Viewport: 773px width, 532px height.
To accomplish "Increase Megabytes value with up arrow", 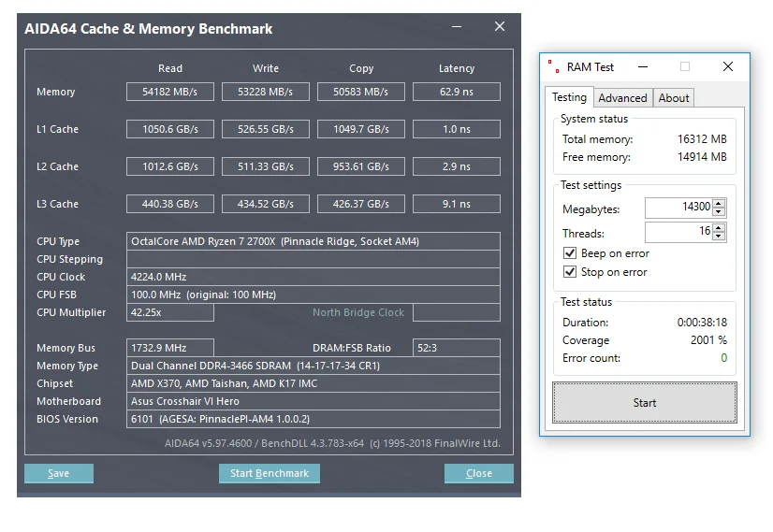I will 720,203.
